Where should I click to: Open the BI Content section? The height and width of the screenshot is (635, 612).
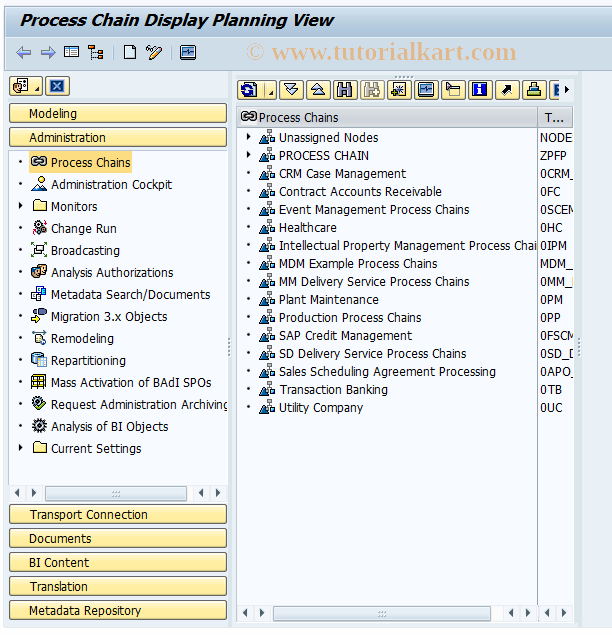[x=118, y=562]
